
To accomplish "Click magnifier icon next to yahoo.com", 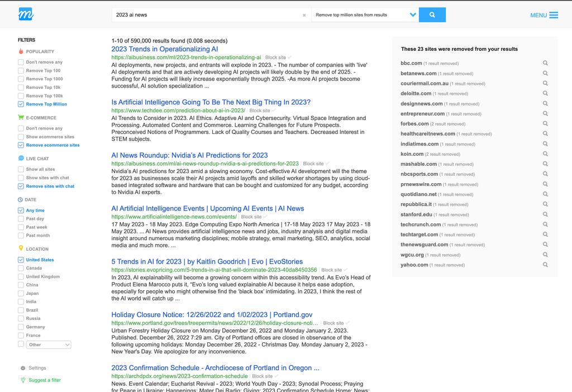I will pos(545,265).
